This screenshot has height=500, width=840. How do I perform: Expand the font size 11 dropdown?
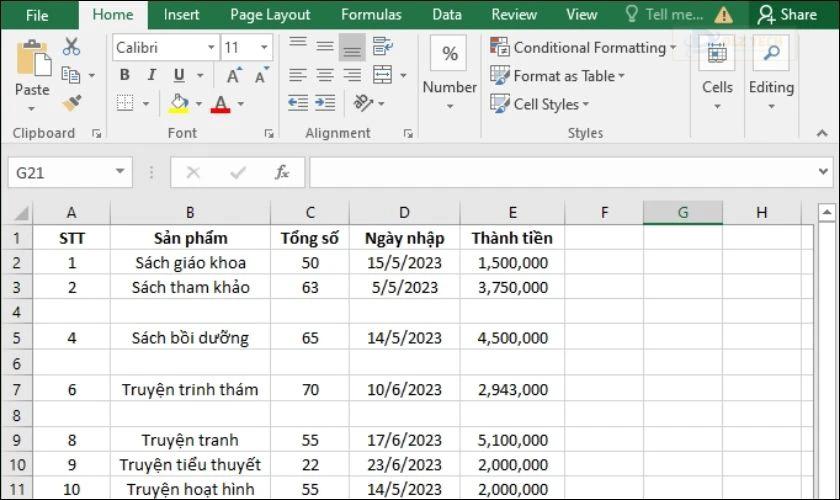click(x=264, y=47)
